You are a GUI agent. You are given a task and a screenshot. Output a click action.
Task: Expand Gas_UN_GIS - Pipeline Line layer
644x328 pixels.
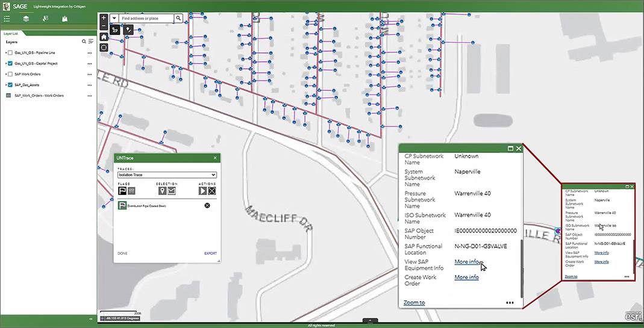(x=6, y=53)
